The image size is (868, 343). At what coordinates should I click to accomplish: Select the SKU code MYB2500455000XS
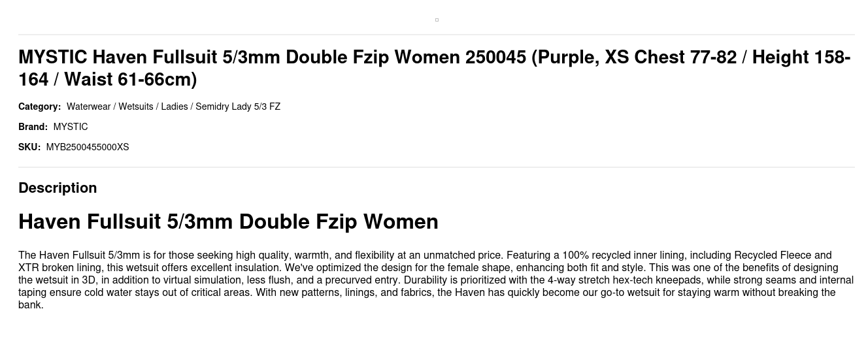pyautogui.click(x=88, y=147)
